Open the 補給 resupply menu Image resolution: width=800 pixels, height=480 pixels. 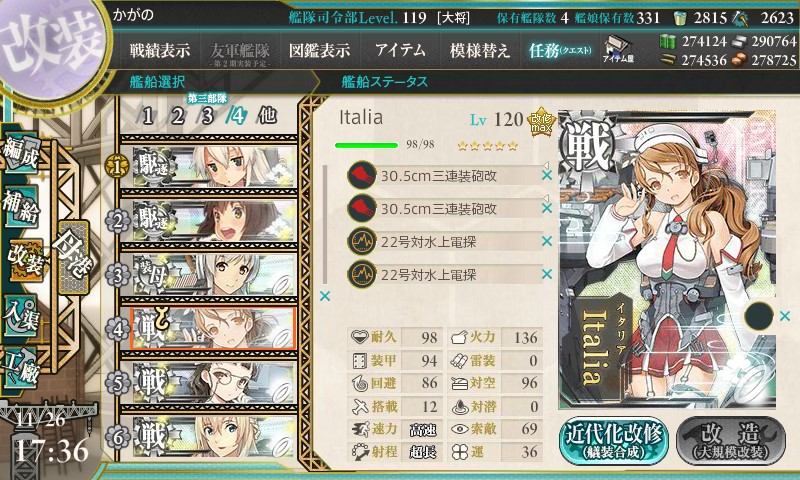[21, 207]
